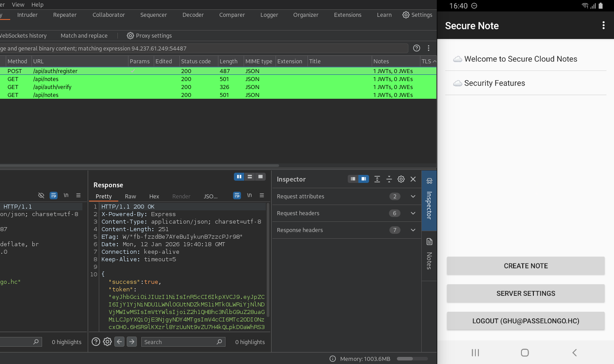Tap the LOGOUT button in Secure Note
Screen dimensions: 614x364
click(x=526, y=321)
